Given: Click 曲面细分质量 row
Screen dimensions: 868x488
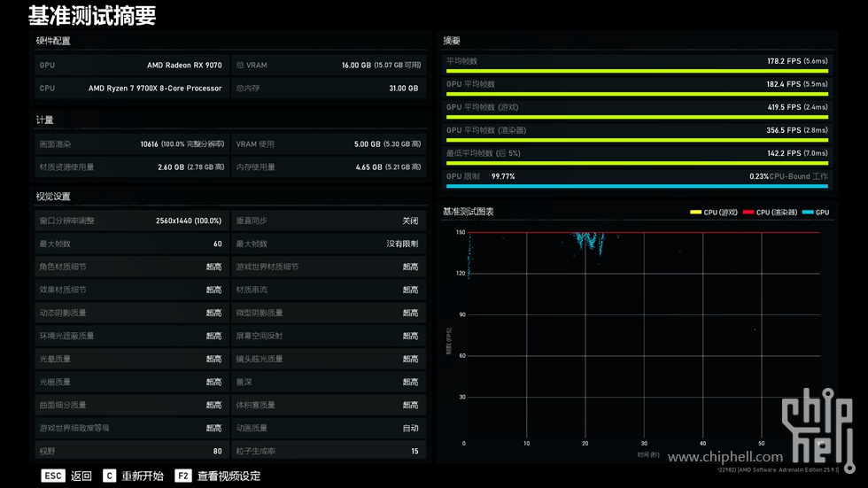Looking at the screenshot, I should click(x=131, y=405).
